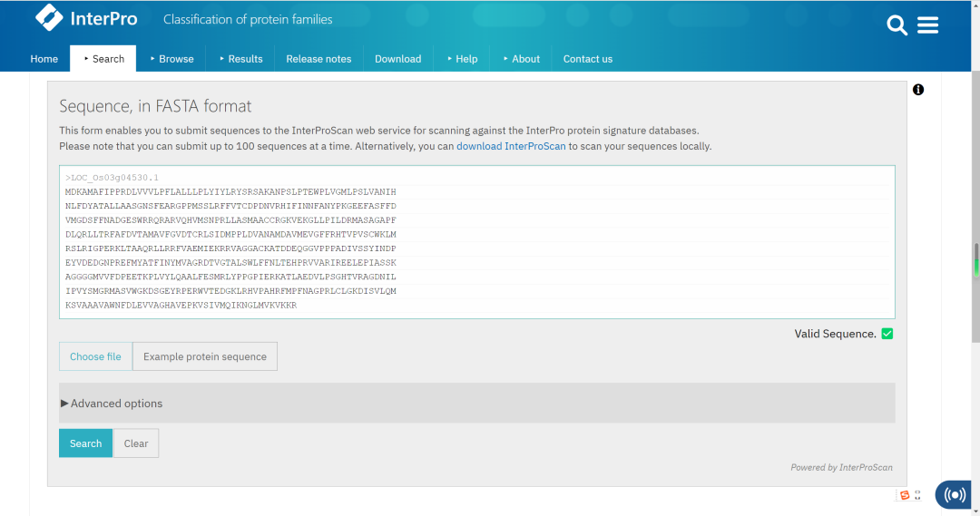Image resolution: width=980 pixels, height=516 pixels.
Task: Follow the download InterProScan link
Action: pos(511,146)
